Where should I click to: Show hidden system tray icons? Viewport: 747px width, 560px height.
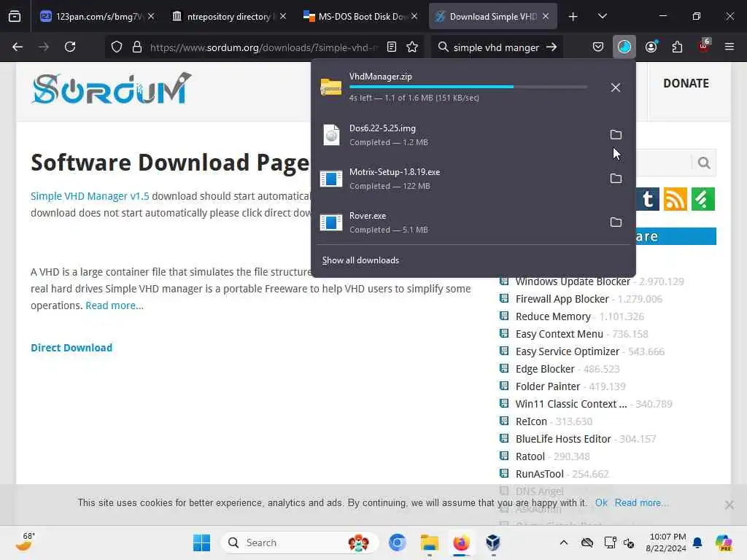coord(564,542)
